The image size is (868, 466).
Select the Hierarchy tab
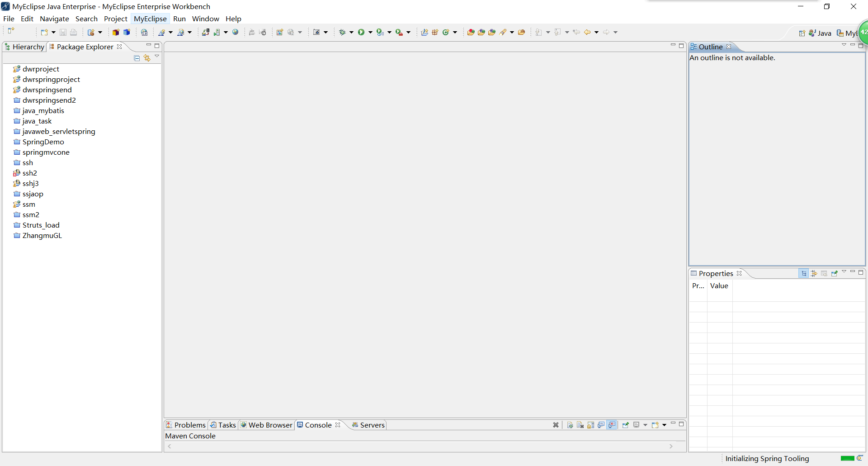click(25, 47)
